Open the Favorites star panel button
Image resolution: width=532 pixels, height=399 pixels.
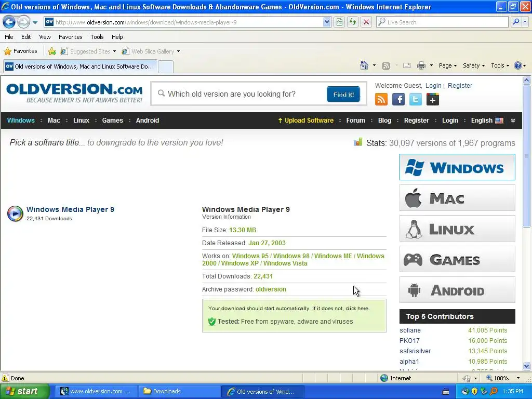[x=20, y=51]
